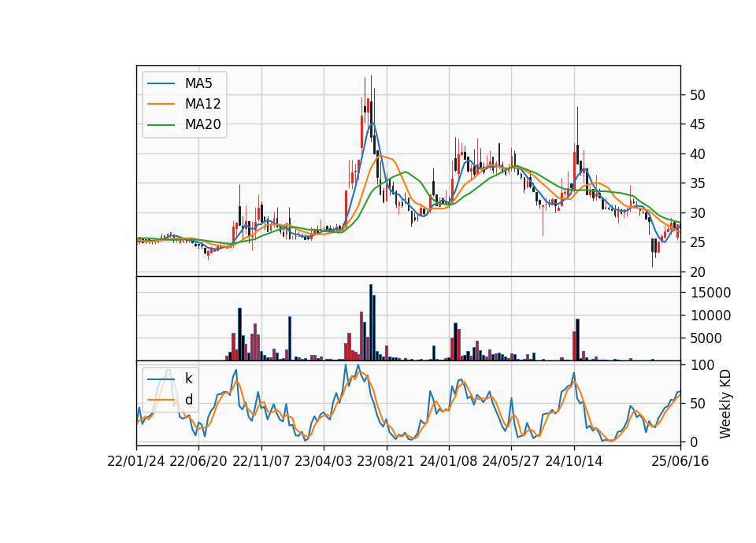Click the 22/06/20 date tick label
The image size is (756, 543).
198,461
